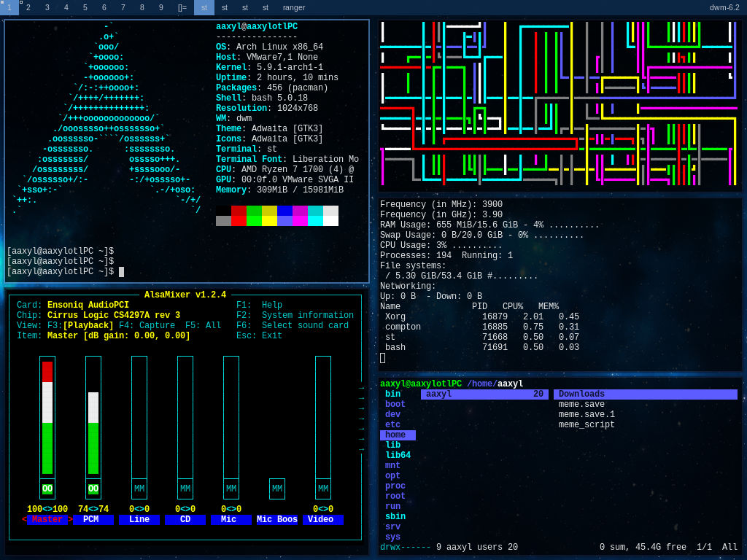This screenshot has height=560, width=747.
Task: Mute the Master channel's OO indicator
Action: pos(48,489)
